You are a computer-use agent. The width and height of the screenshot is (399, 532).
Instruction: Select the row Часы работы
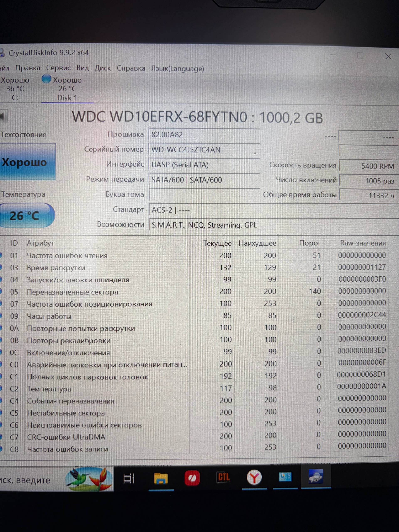tap(194, 315)
